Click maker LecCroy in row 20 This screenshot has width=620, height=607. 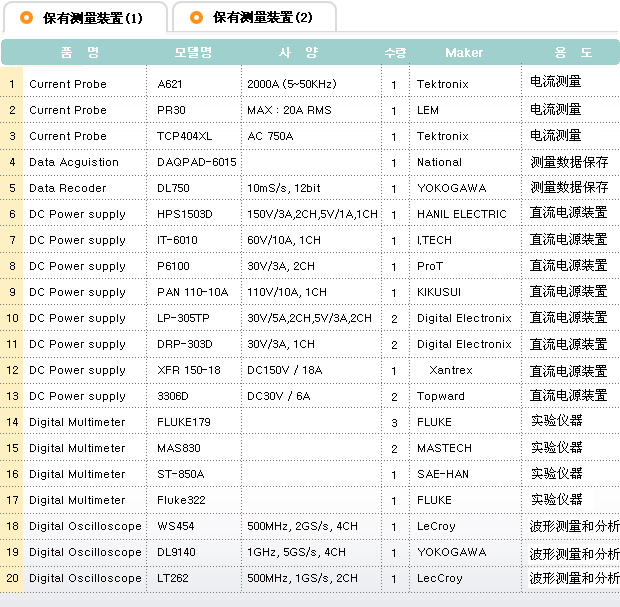click(x=440, y=578)
